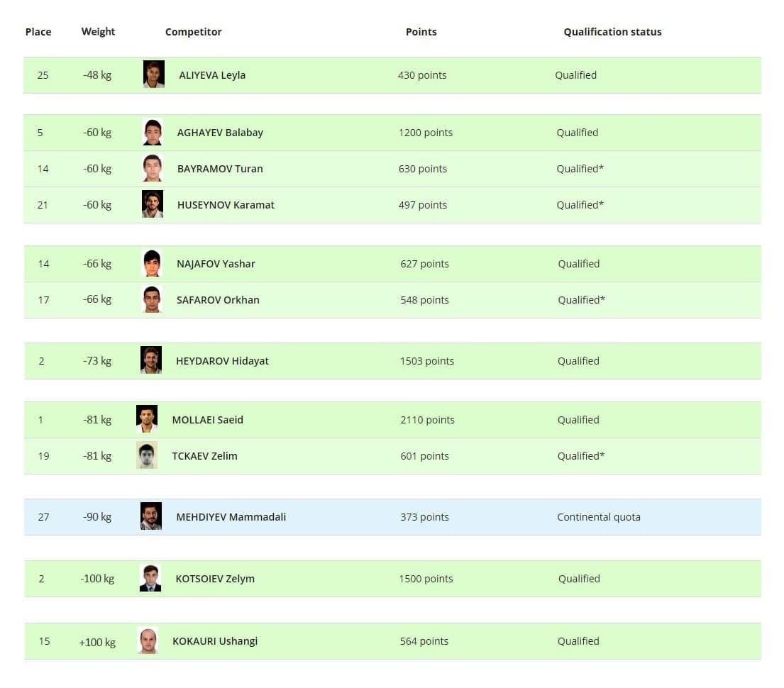
Task: Click the Qualification status column header
Action: tap(612, 32)
